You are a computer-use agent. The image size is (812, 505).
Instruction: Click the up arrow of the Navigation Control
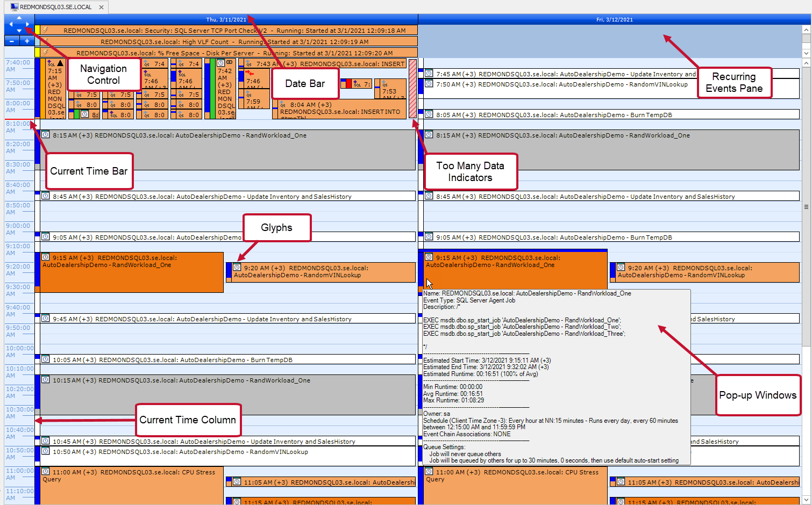pyautogui.click(x=19, y=18)
